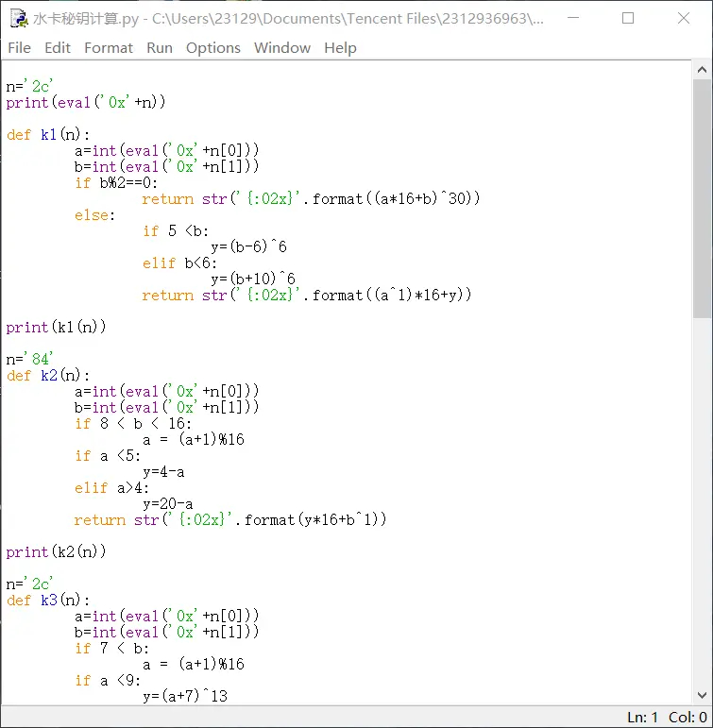Click the line "def k3(n):"
The image size is (713, 728).
coord(48,600)
